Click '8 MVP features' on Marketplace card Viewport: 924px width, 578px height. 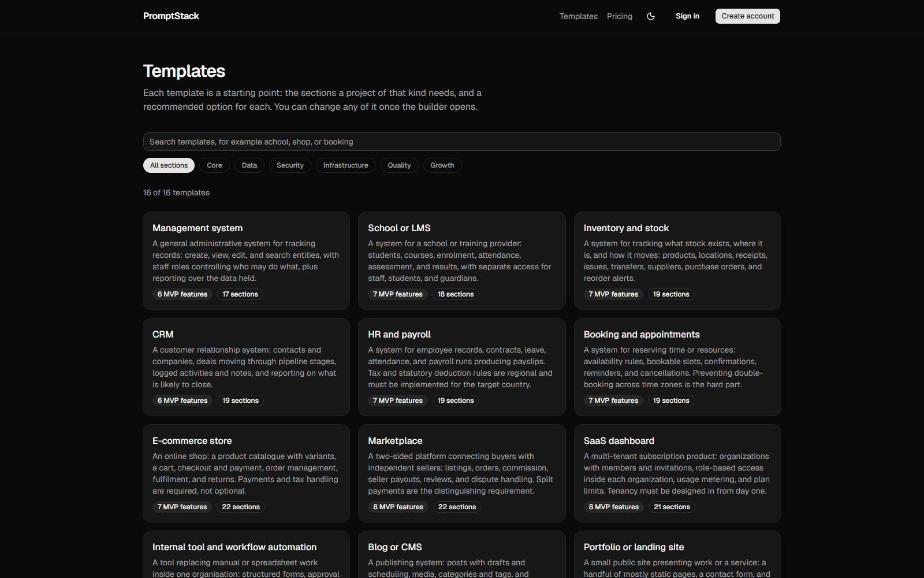tap(398, 507)
